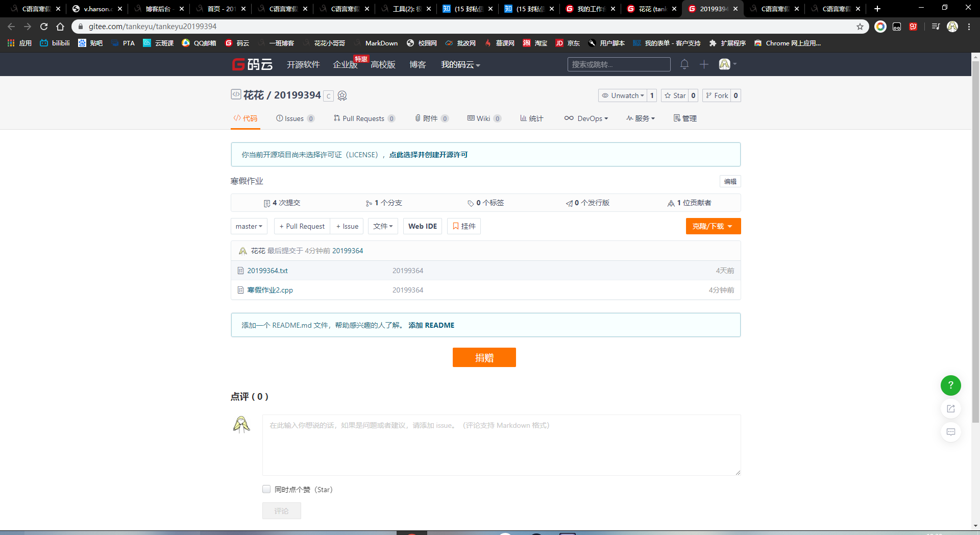Expand the DevOps menu
The image size is (980, 535).
[x=586, y=118]
